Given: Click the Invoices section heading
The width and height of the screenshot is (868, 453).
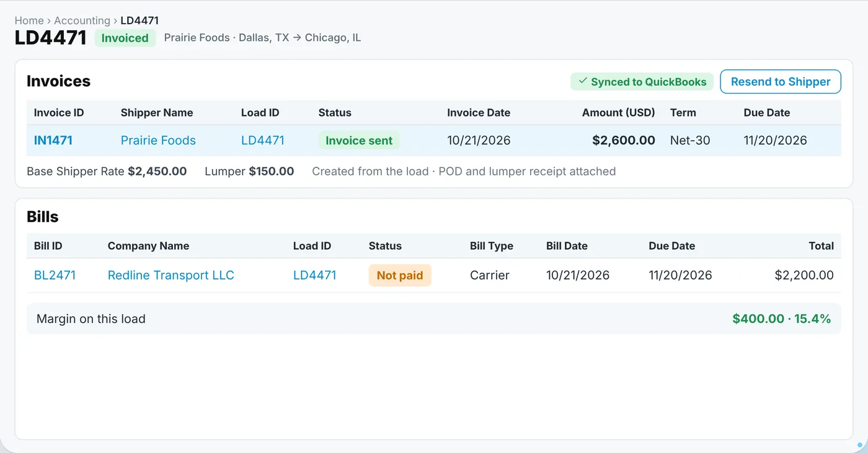Looking at the screenshot, I should [59, 81].
